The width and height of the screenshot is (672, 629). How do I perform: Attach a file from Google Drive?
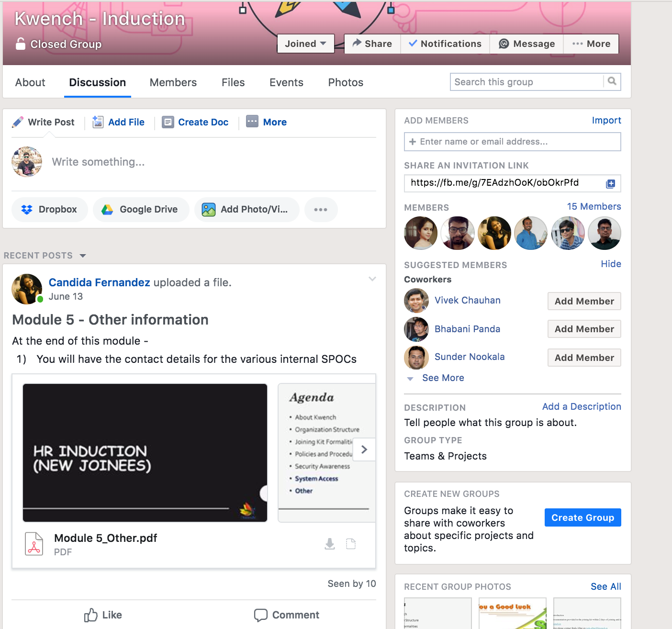(x=141, y=210)
